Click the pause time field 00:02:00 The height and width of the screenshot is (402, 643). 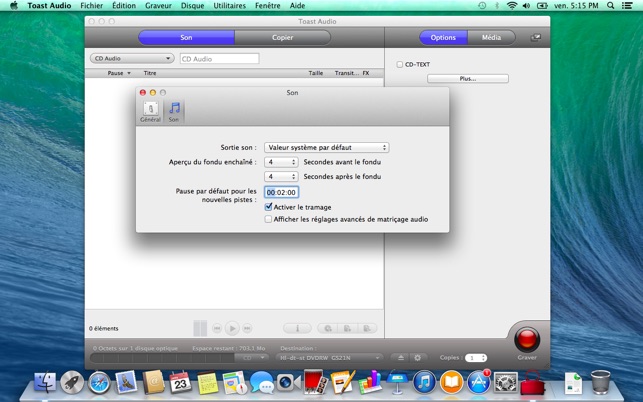[x=281, y=192]
